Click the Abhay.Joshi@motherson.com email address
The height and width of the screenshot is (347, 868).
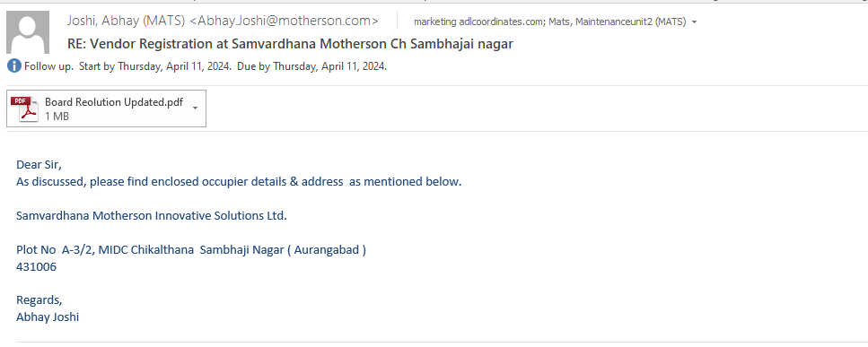(x=284, y=21)
